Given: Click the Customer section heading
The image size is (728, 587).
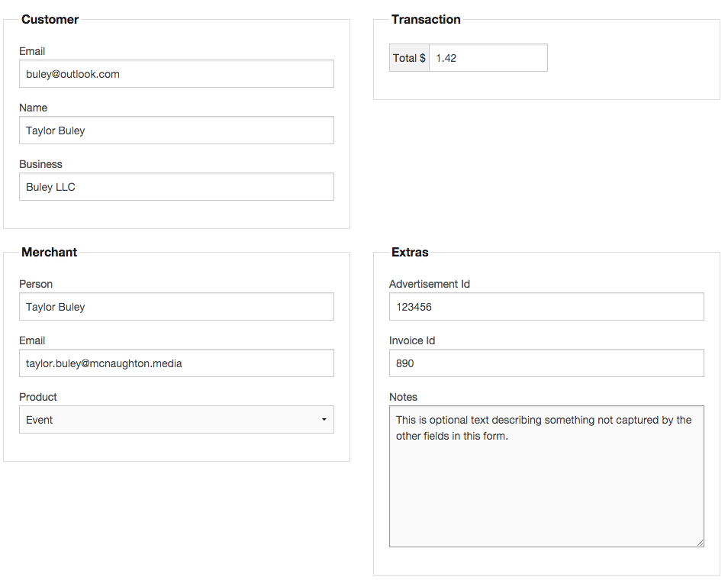Looking at the screenshot, I should 50,20.
